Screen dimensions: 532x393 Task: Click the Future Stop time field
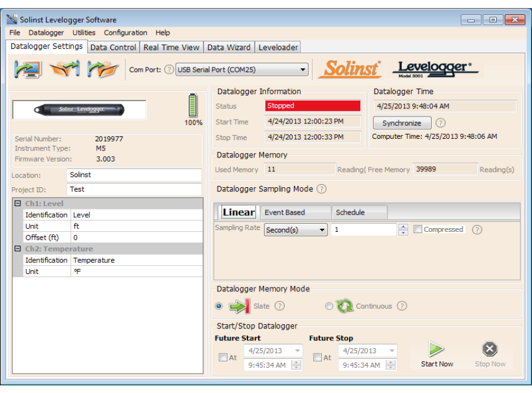tap(361, 365)
